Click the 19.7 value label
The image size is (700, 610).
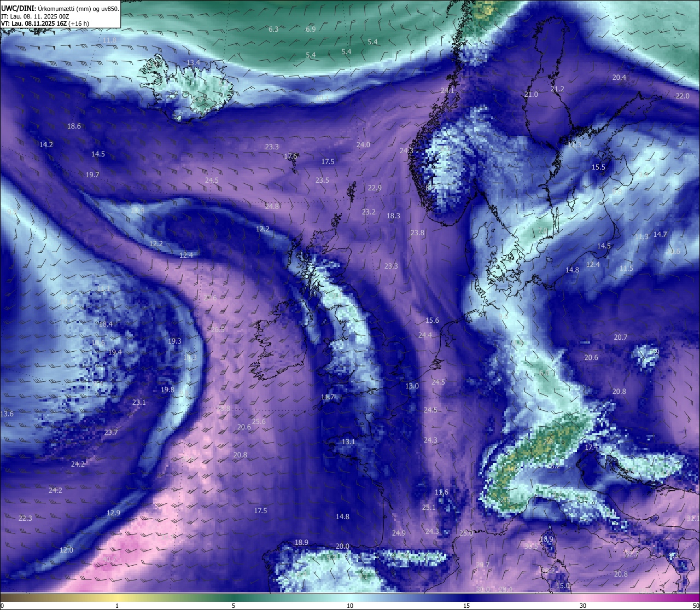coord(92,175)
